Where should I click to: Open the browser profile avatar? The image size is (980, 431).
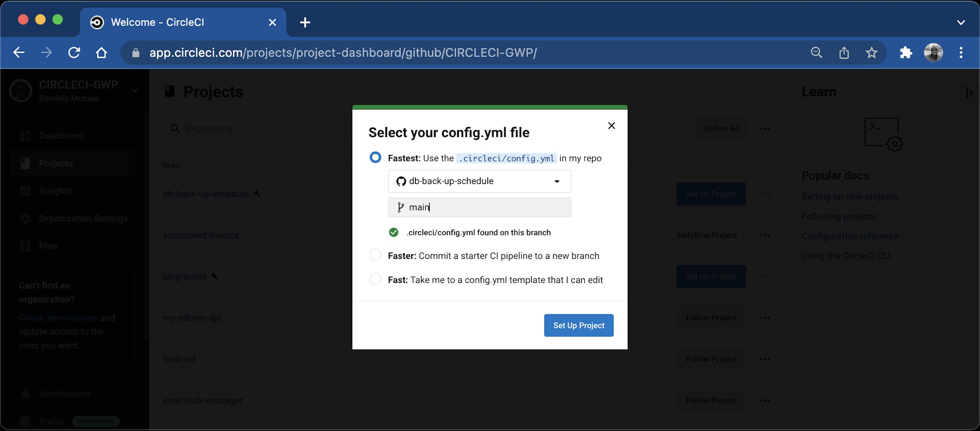point(933,52)
